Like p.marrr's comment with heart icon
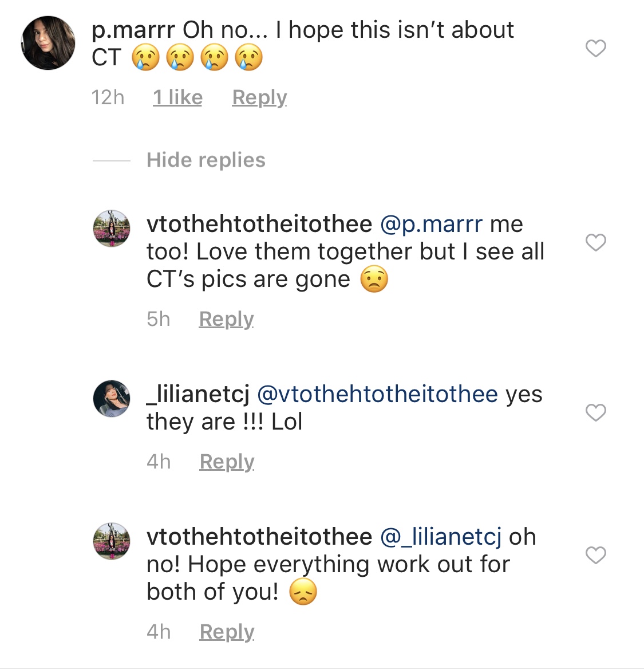This screenshot has width=644, height=669. (596, 48)
